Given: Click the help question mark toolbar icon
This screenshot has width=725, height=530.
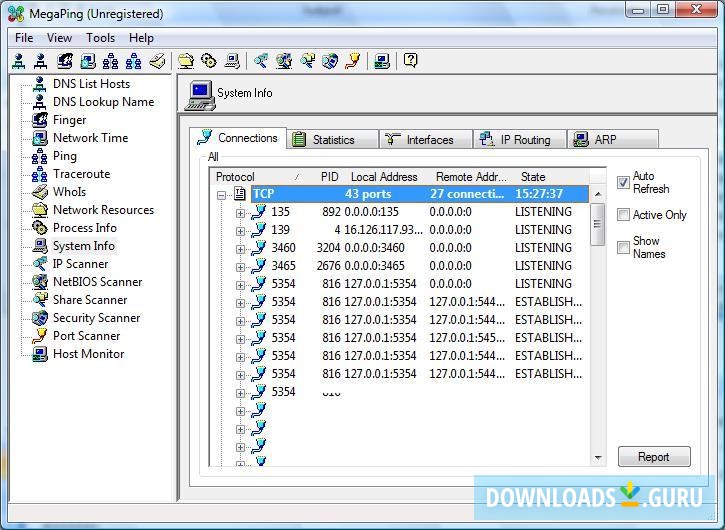Looking at the screenshot, I should pos(410,61).
